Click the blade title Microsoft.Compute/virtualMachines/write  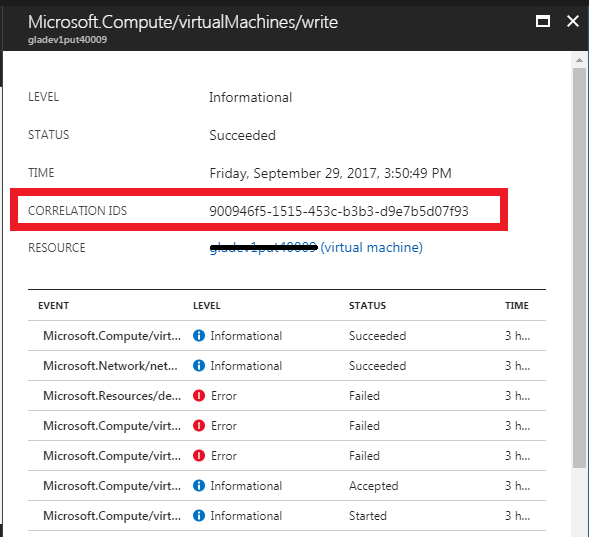(x=183, y=22)
